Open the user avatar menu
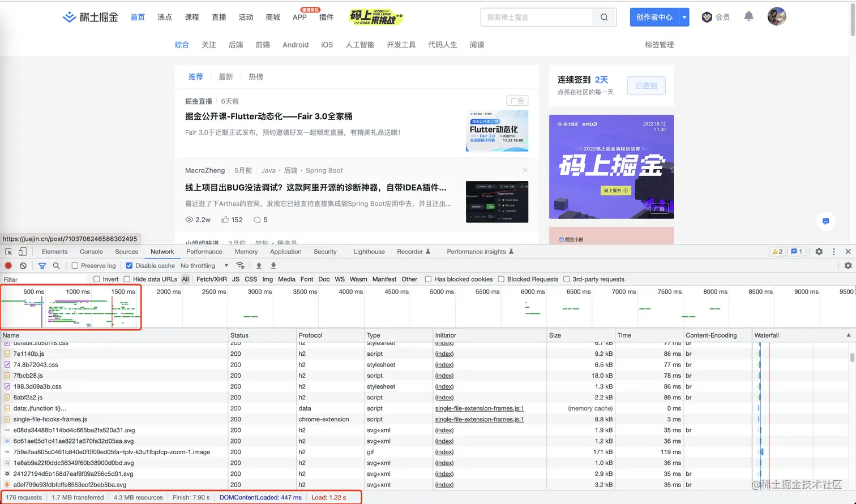This screenshot has width=856, height=504. pyautogui.click(x=777, y=16)
